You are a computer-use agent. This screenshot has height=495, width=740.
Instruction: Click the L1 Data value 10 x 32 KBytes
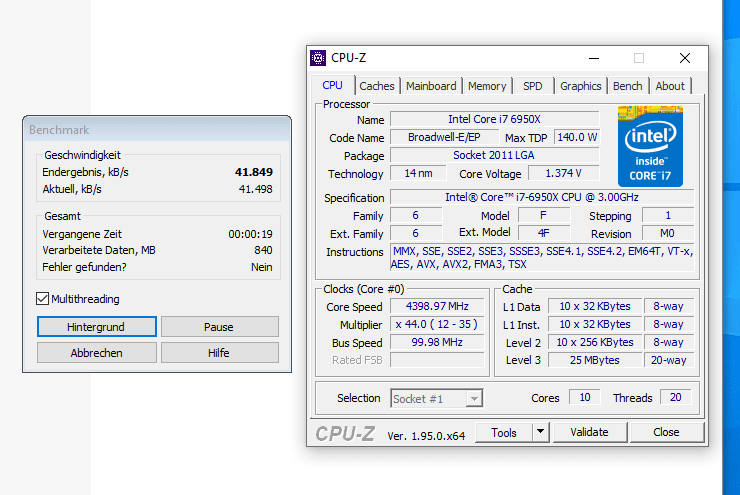(x=595, y=306)
